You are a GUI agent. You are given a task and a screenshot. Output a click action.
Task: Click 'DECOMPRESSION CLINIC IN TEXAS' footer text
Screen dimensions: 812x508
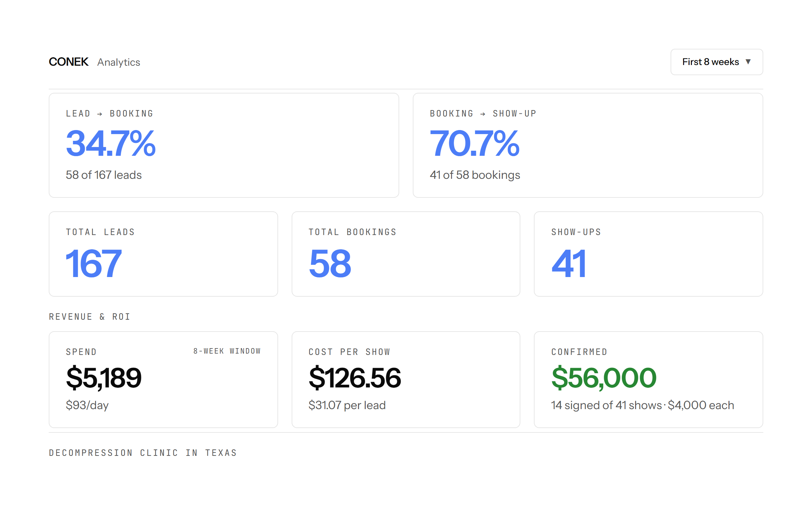(143, 453)
